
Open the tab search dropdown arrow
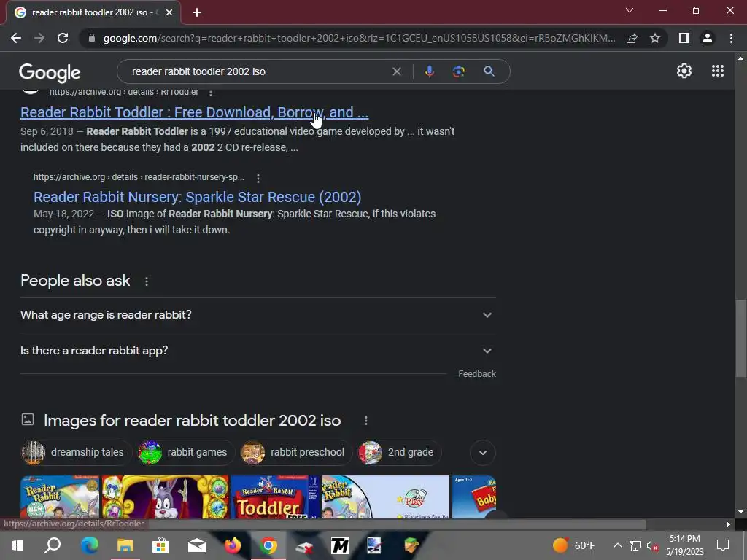pyautogui.click(x=630, y=10)
